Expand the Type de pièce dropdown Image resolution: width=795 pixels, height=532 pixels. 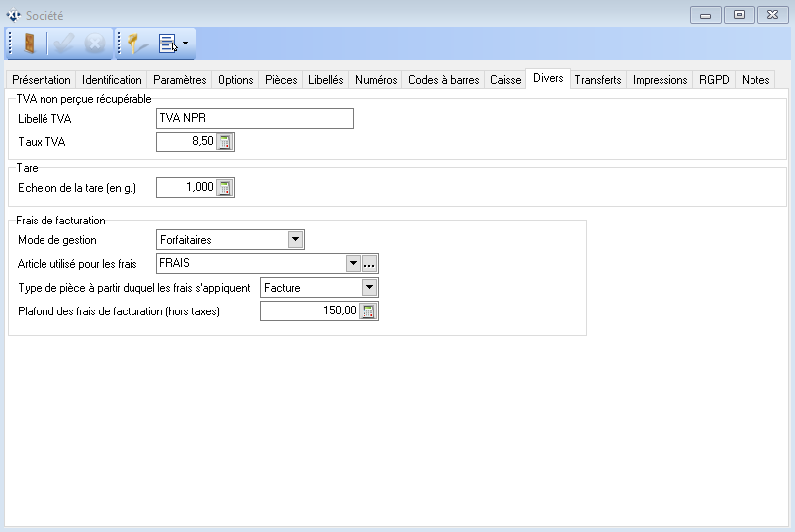click(x=369, y=288)
